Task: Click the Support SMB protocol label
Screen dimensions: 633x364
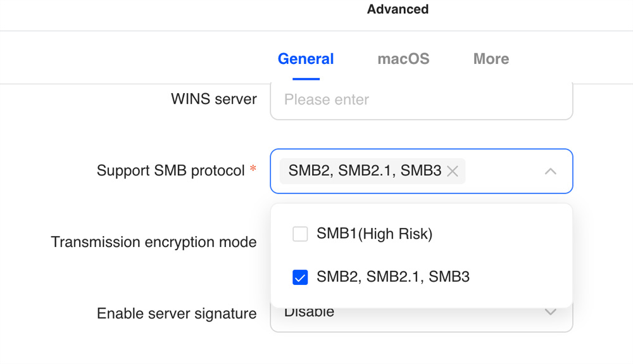Action: coord(171,171)
